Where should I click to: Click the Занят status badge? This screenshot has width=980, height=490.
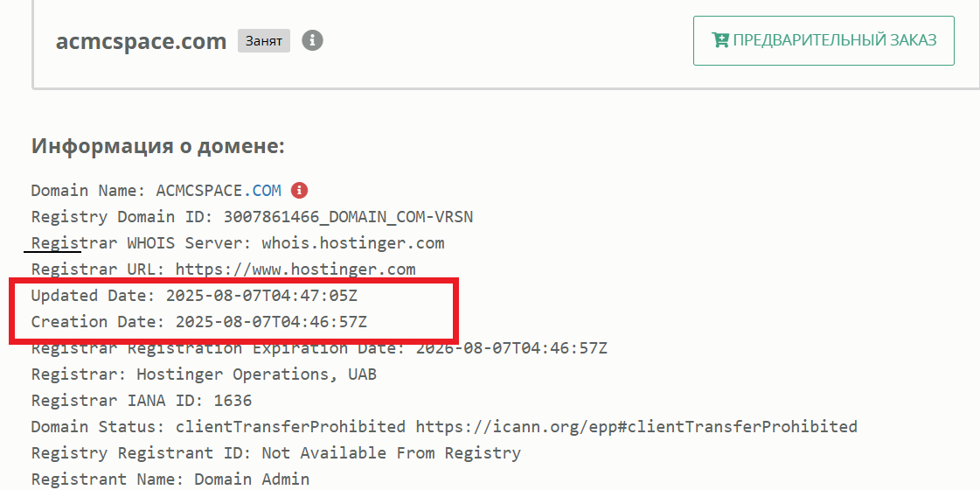[x=264, y=40]
